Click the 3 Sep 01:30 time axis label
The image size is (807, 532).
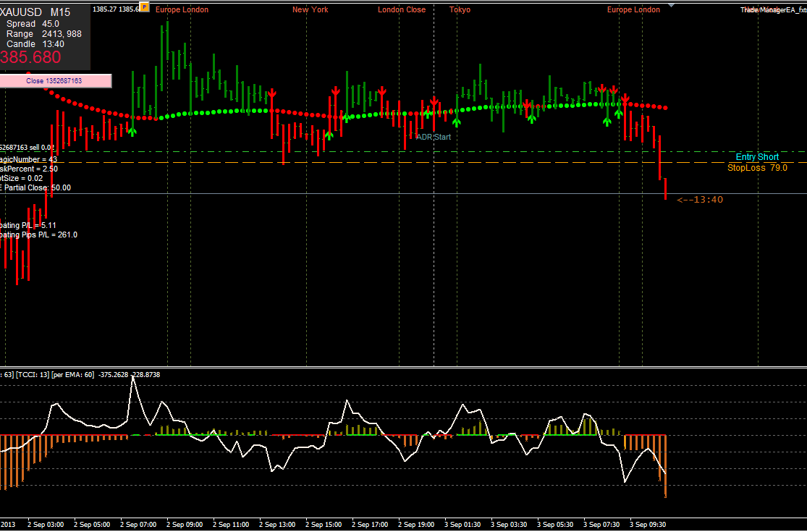pos(462,525)
